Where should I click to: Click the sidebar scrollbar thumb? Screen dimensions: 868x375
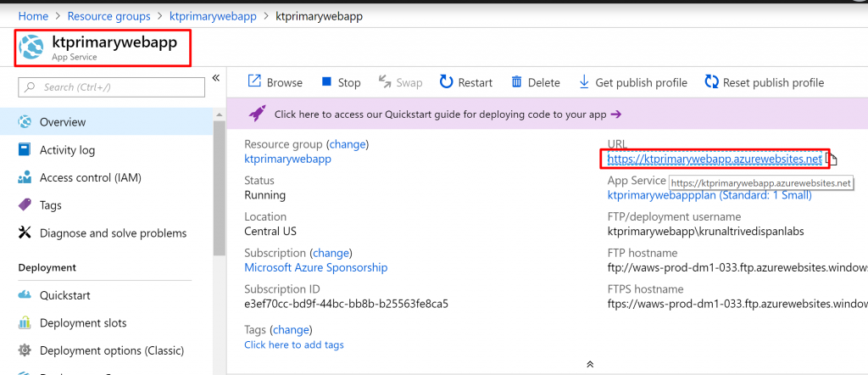click(220, 188)
